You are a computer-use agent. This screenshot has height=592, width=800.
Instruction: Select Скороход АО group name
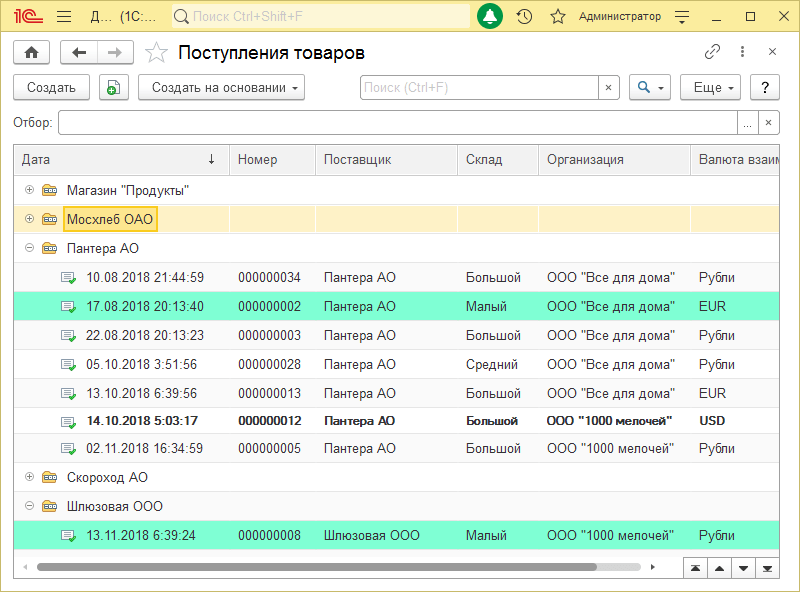pos(107,477)
